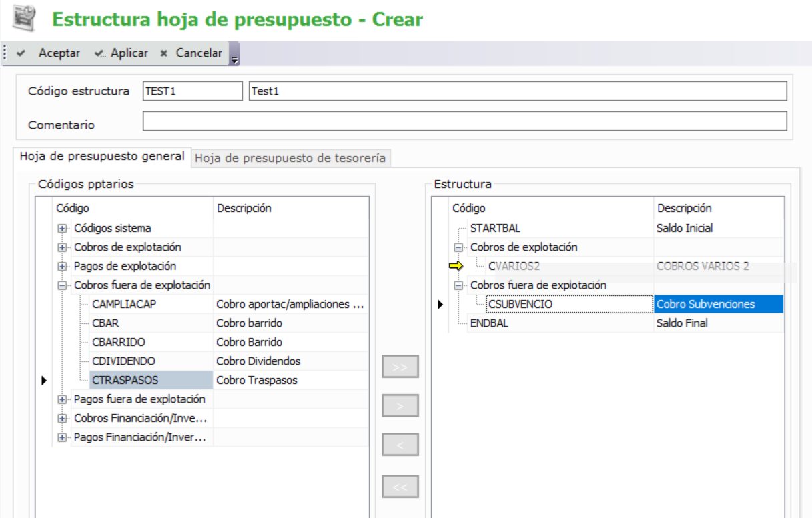Click the move-right (>) button
812x518 pixels.
pyautogui.click(x=400, y=405)
